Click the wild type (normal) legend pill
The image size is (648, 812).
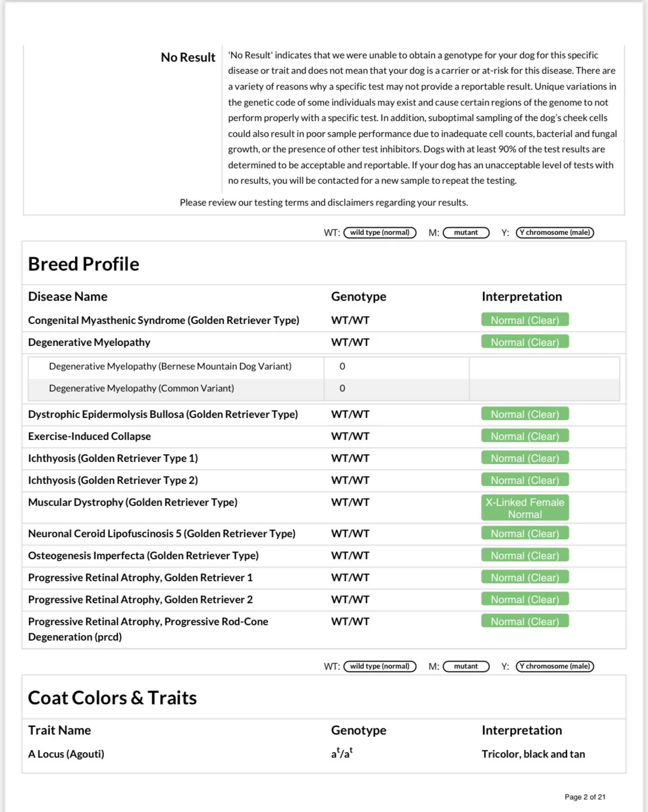coord(380,233)
